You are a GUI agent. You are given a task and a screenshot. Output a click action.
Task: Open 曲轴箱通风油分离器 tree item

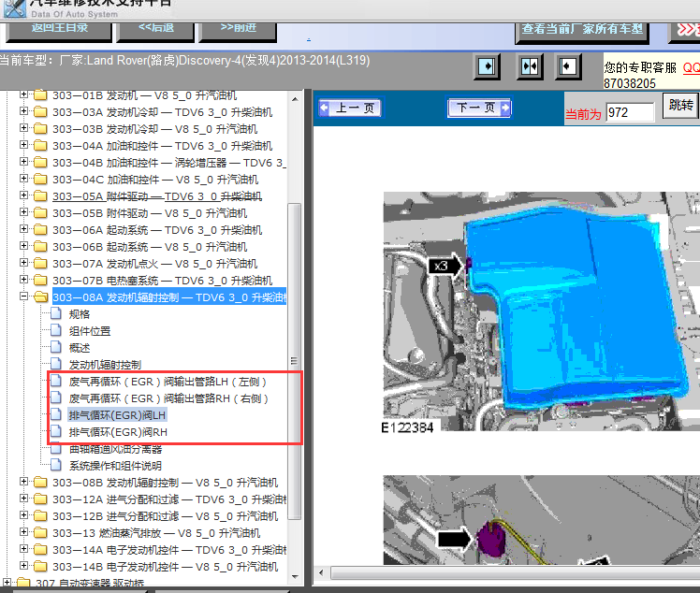pyautogui.click(x=116, y=449)
